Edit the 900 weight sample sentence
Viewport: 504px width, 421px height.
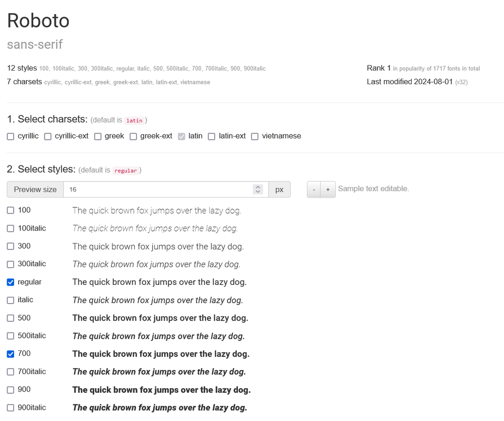click(162, 390)
